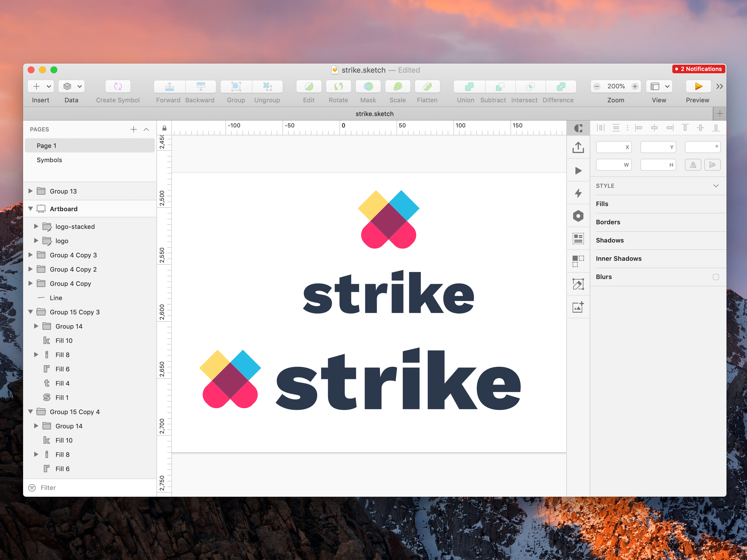Image resolution: width=747 pixels, height=560 pixels.
Task: Add a new page with plus button
Action: click(133, 129)
